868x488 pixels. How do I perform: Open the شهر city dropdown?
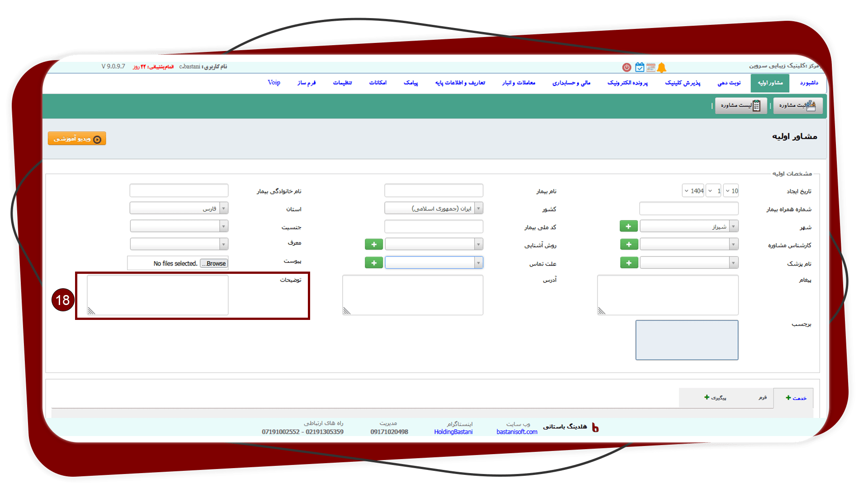(689, 226)
